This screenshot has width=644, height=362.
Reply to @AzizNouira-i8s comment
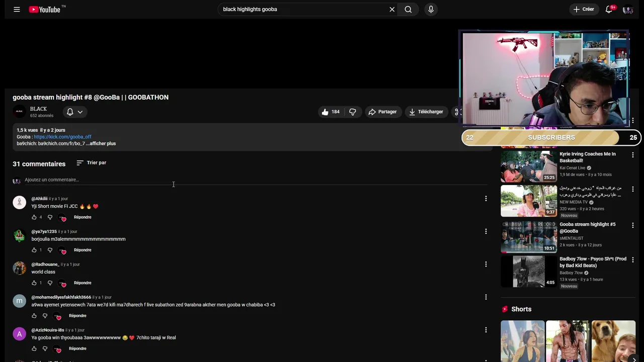pyautogui.click(x=77, y=348)
